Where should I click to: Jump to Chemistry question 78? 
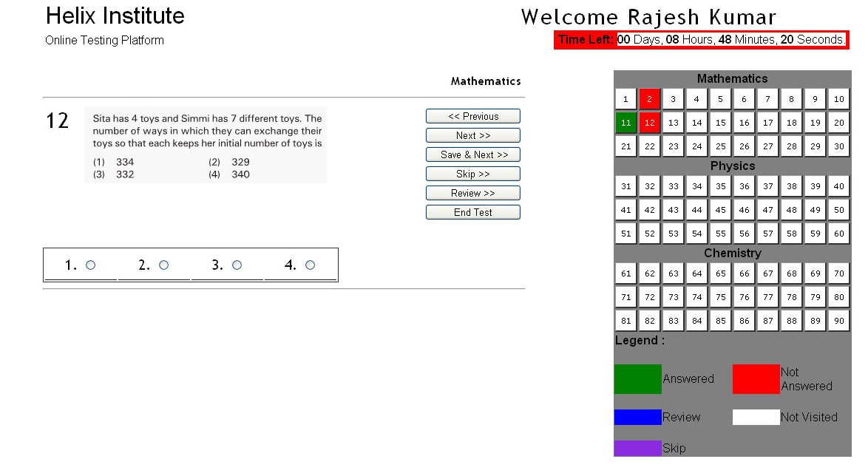(x=792, y=297)
